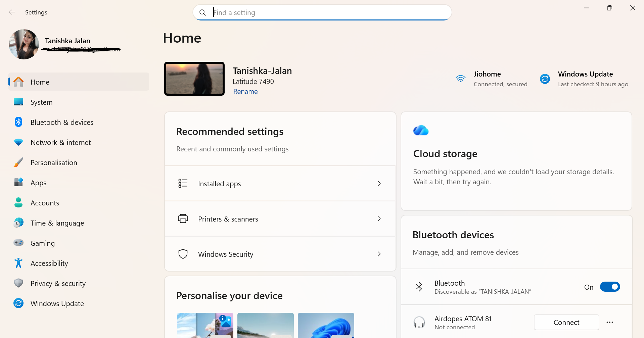
Task: Click the Tanishka Jalan account name
Action: click(x=67, y=41)
